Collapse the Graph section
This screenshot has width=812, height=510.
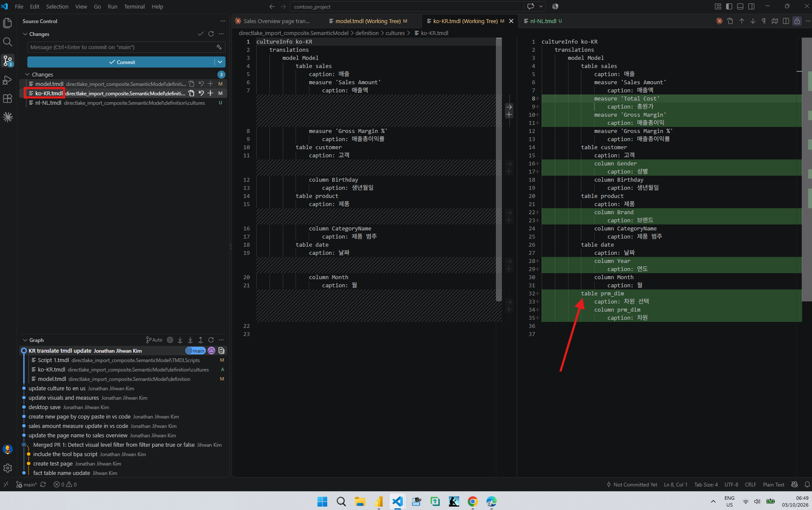click(x=25, y=340)
